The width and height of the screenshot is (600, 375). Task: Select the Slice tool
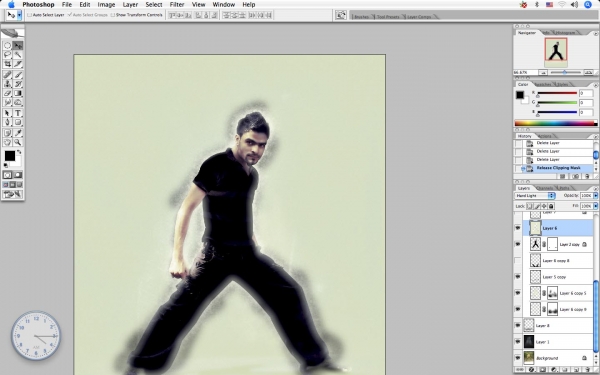tap(18, 64)
